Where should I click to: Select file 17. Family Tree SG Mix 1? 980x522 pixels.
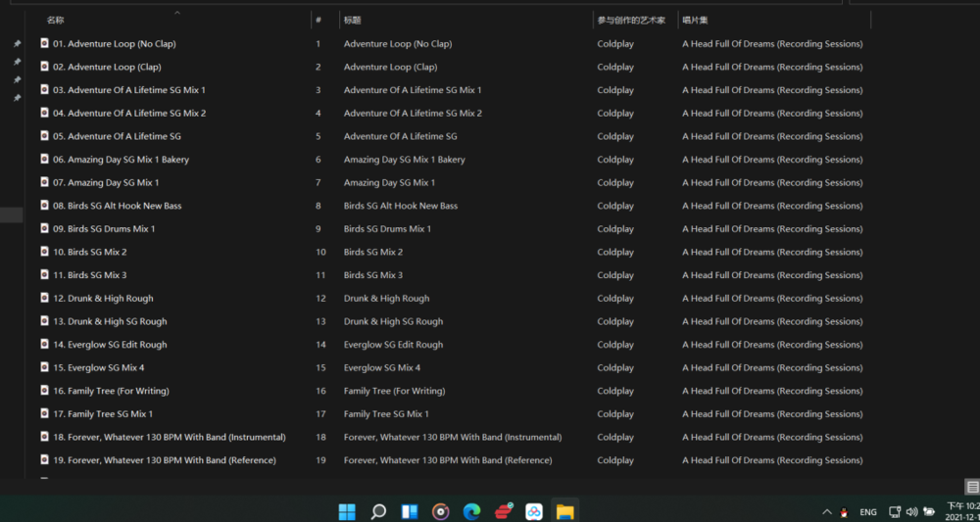click(x=103, y=413)
